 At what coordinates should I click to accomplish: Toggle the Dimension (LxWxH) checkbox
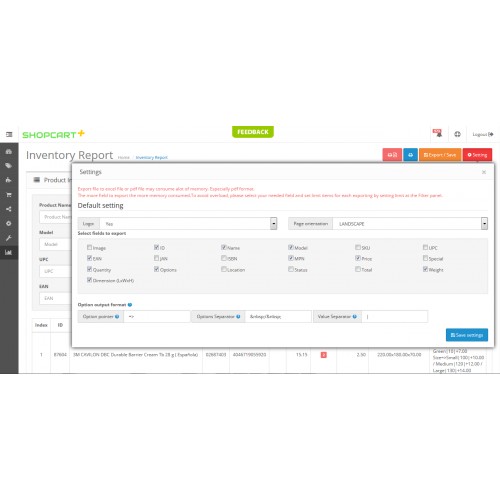point(89,280)
